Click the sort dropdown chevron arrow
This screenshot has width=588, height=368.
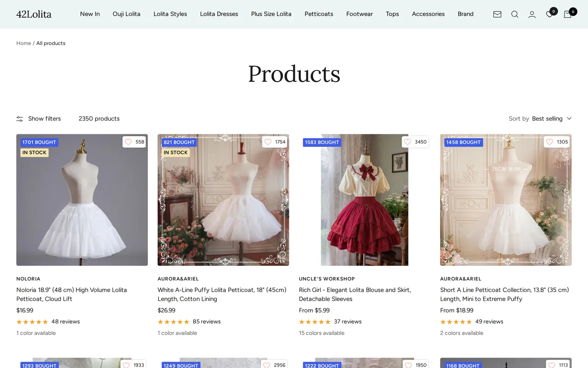[x=569, y=119]
